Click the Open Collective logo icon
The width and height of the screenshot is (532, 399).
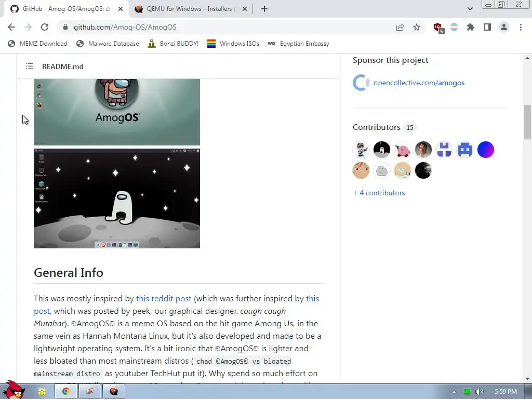361,83
